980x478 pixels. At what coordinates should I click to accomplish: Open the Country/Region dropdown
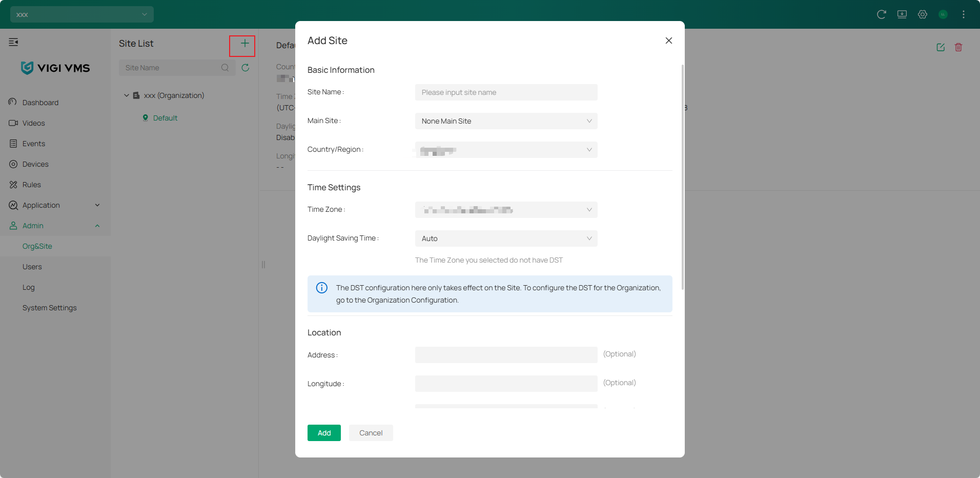[x=506, y=150]
